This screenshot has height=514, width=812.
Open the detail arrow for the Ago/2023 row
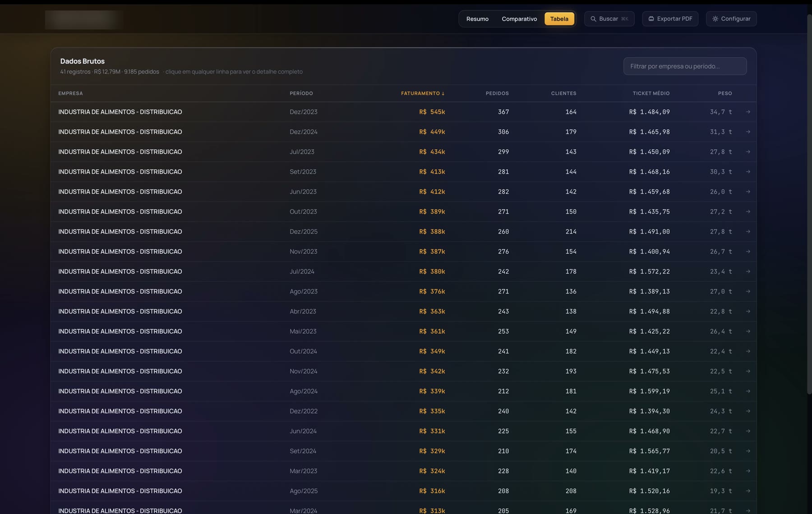[x=748, y=291]
